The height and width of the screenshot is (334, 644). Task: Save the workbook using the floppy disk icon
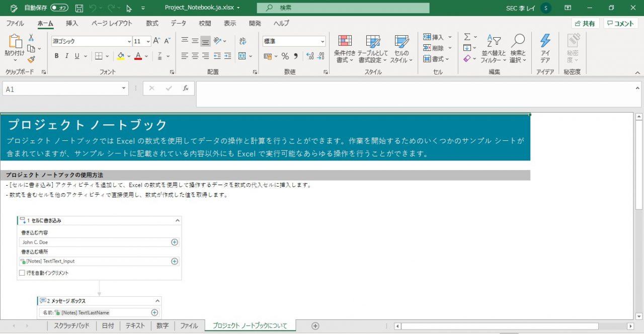79,8
